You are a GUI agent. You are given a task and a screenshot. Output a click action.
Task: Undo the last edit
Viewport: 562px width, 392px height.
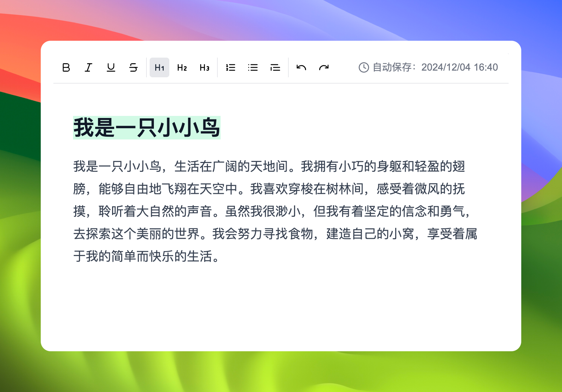(x=301, y=67)
